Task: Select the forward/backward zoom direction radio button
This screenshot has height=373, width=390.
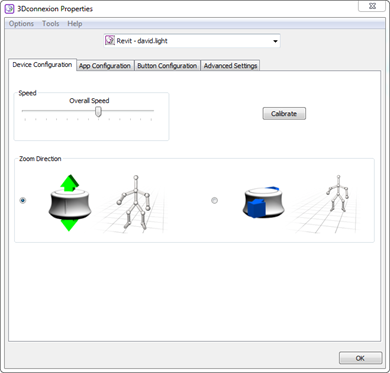Action: click(x=215, y=200)
